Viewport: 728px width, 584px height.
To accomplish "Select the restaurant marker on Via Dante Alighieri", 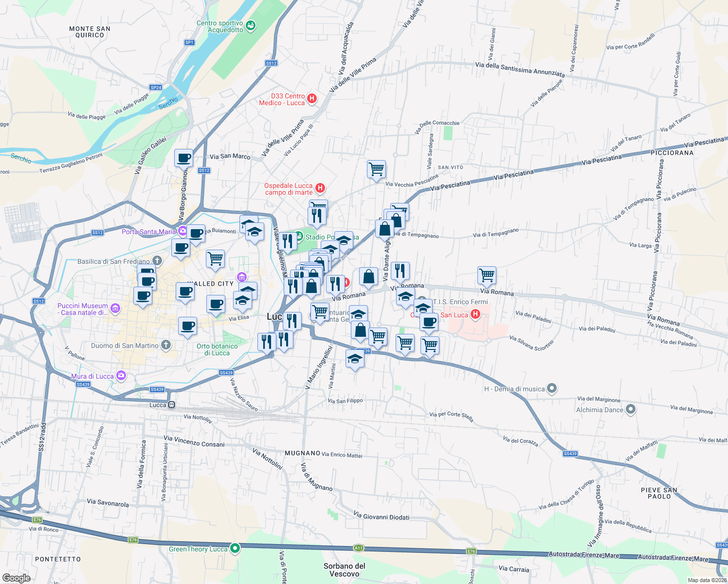I will (400, 272).
